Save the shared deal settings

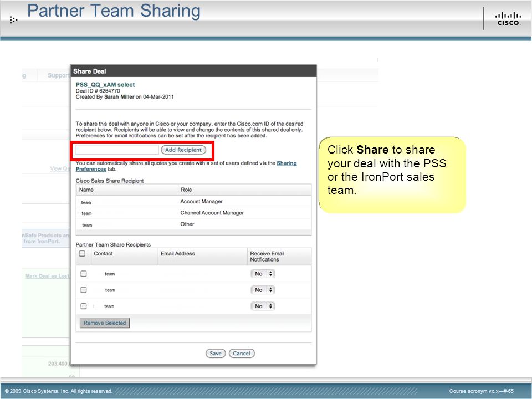pos(216,353)
